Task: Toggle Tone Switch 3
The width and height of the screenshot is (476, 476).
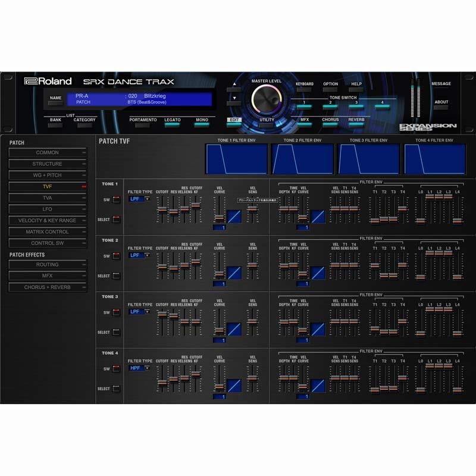Action: [356, 107]
